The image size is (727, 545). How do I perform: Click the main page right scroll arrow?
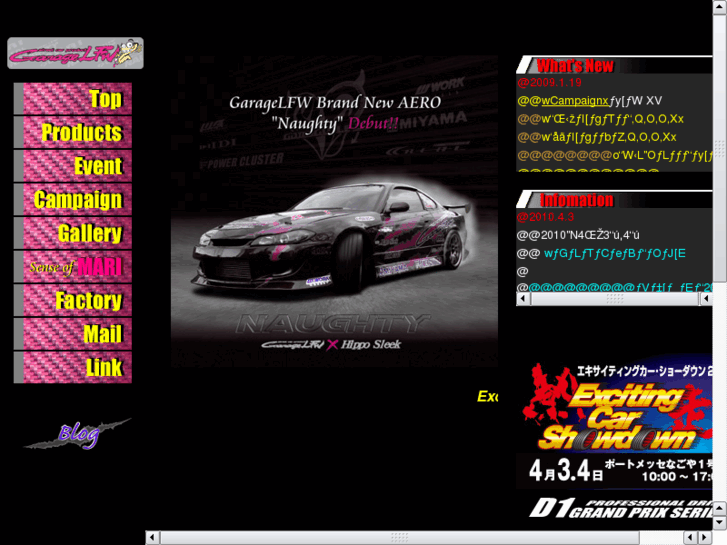(x=705, y=538)
